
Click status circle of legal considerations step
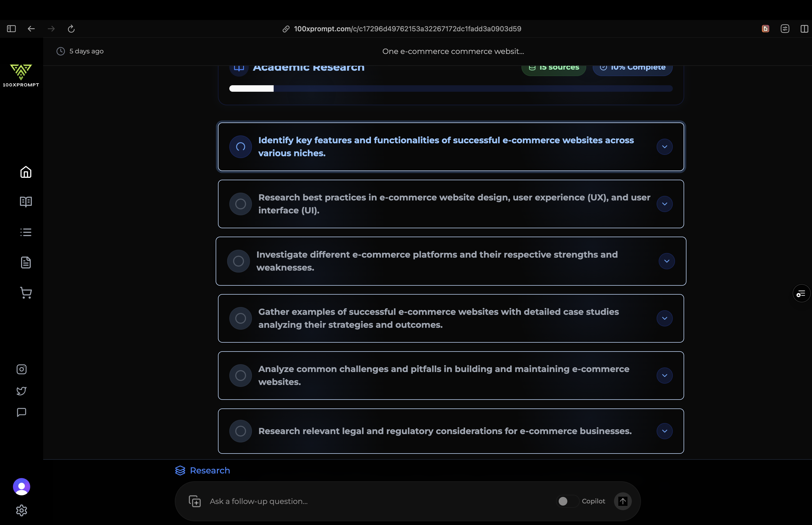coord(240,431)
